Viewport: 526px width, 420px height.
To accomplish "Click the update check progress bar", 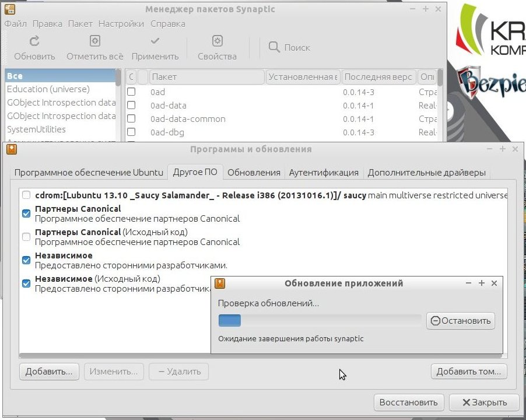I will (320, 320).
